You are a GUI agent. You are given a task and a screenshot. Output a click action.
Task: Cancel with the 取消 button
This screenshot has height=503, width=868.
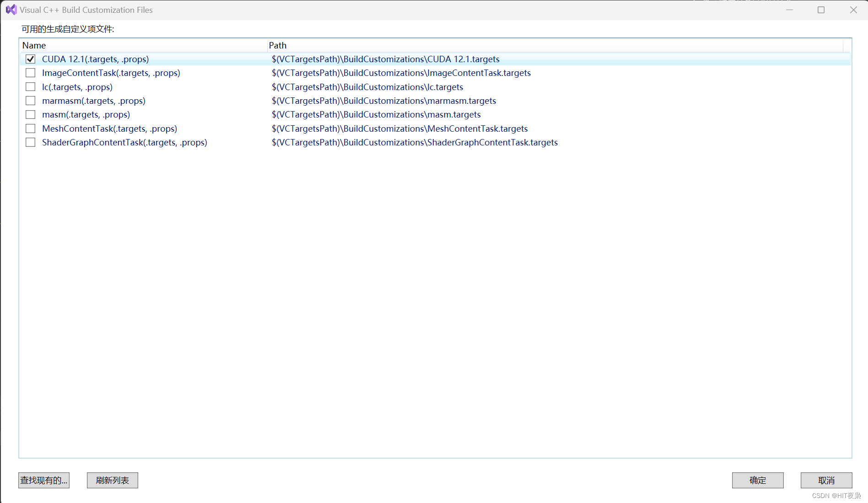(826, 480)
